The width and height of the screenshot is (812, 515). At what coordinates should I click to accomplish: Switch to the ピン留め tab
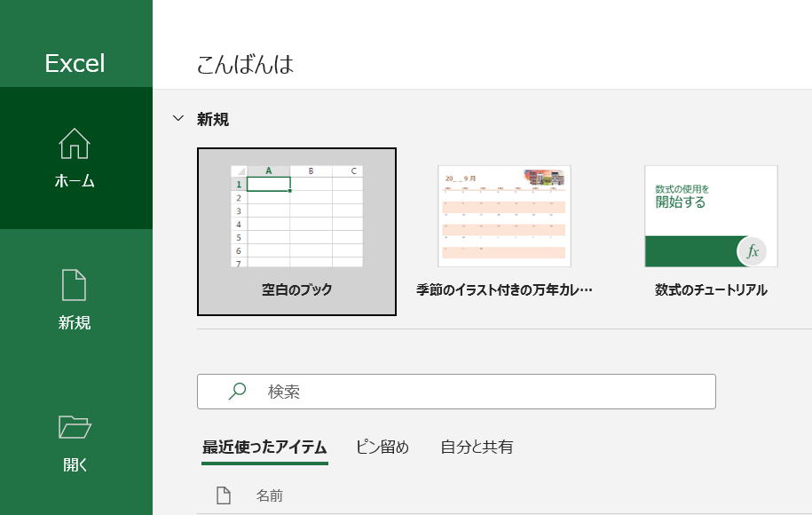pyautogui.click(x=382, y=447)
